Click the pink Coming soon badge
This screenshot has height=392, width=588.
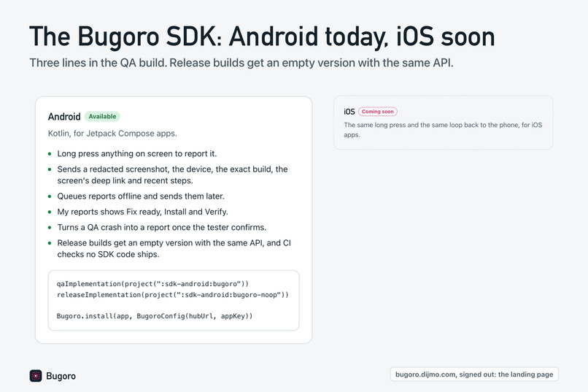(x=378, y=112)
